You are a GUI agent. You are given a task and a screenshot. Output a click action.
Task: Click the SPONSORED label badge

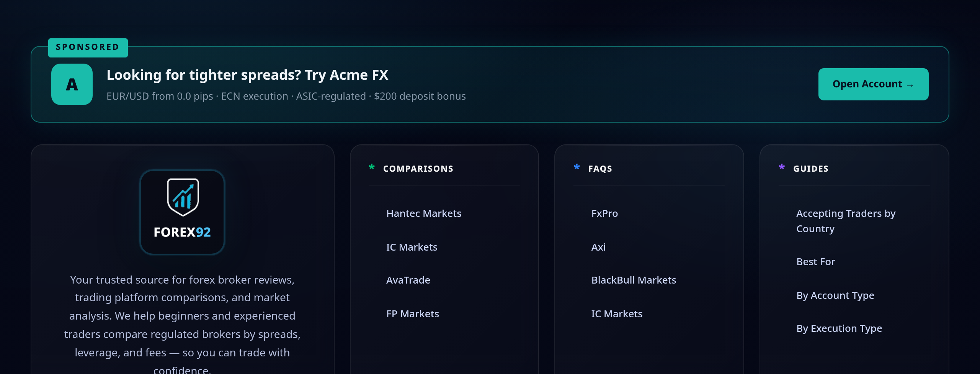tap(88, 48)
